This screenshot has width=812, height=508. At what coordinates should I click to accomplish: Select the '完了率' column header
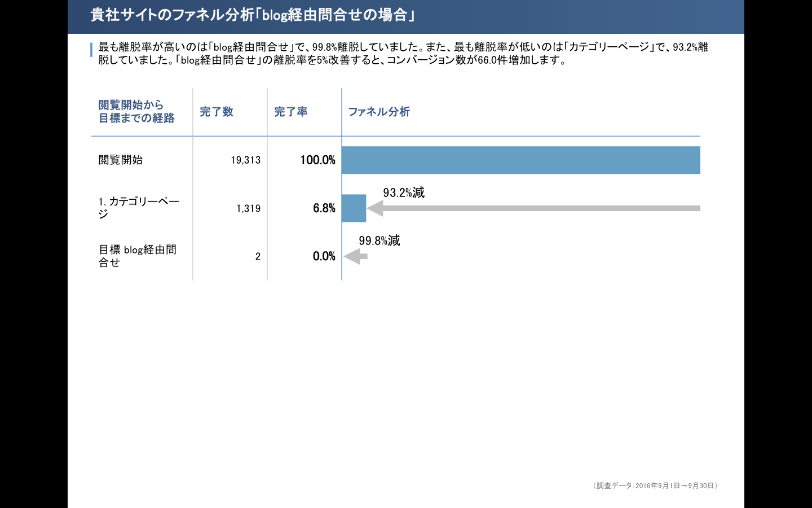coord(291,112)
